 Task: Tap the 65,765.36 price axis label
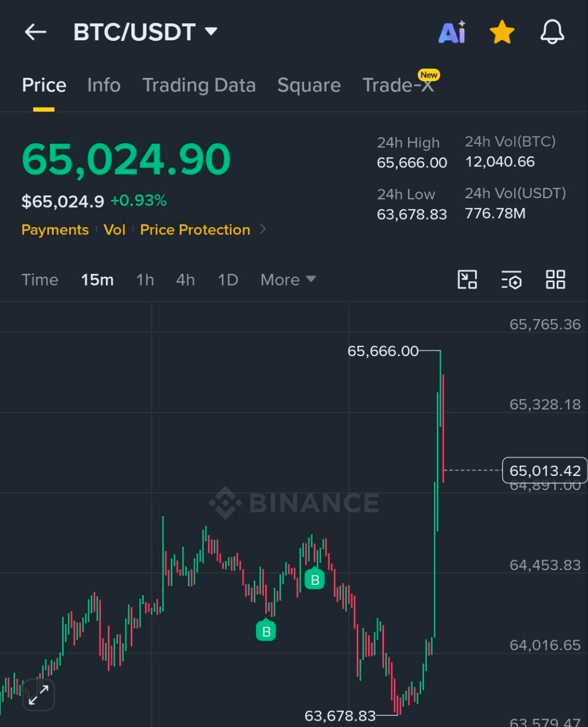[x=545, y=324]
